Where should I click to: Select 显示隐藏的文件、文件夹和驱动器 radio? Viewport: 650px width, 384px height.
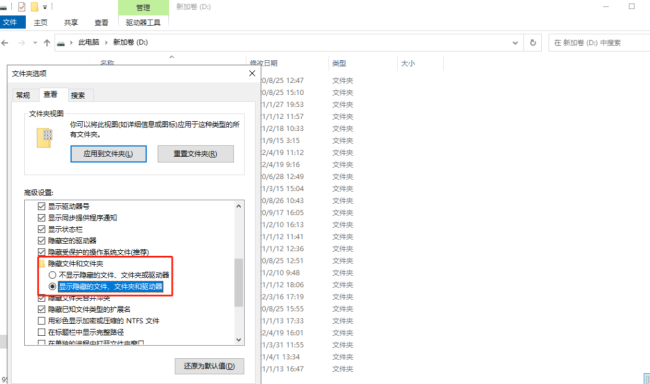52,286
